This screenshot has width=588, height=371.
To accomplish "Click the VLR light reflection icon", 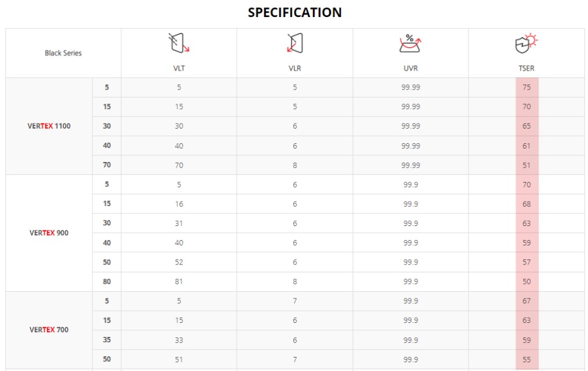I will [295, 44].
